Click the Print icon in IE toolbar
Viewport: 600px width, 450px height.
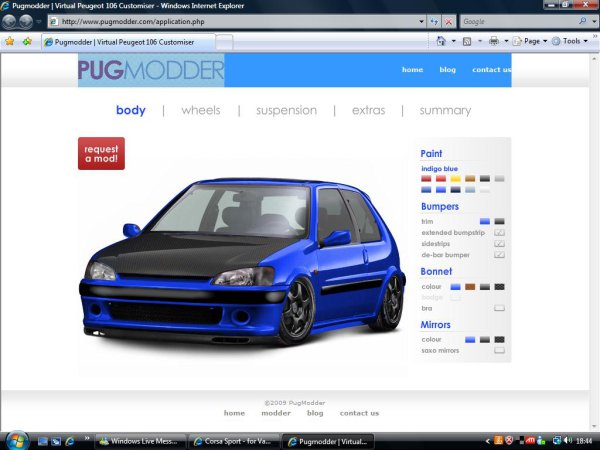tap(494, 41)
